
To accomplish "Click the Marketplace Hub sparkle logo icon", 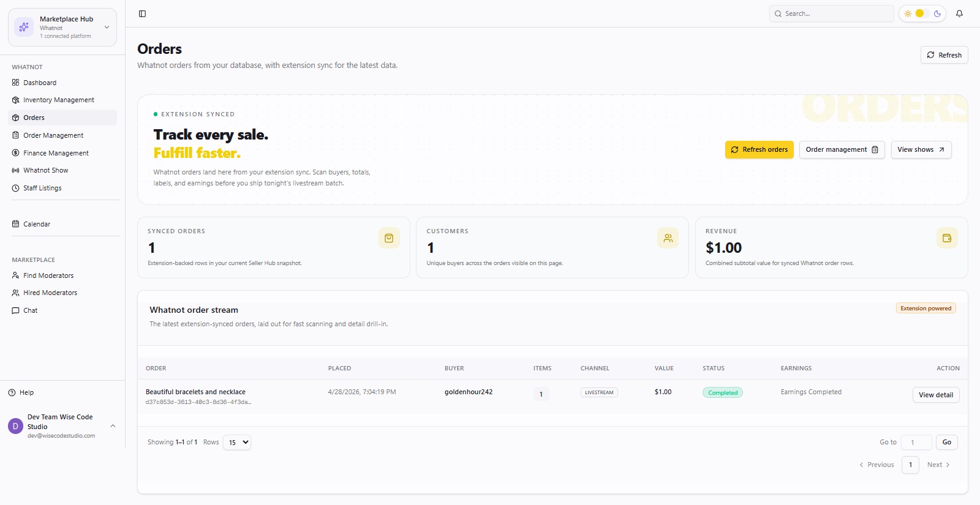I will click(x=24, y=27).
